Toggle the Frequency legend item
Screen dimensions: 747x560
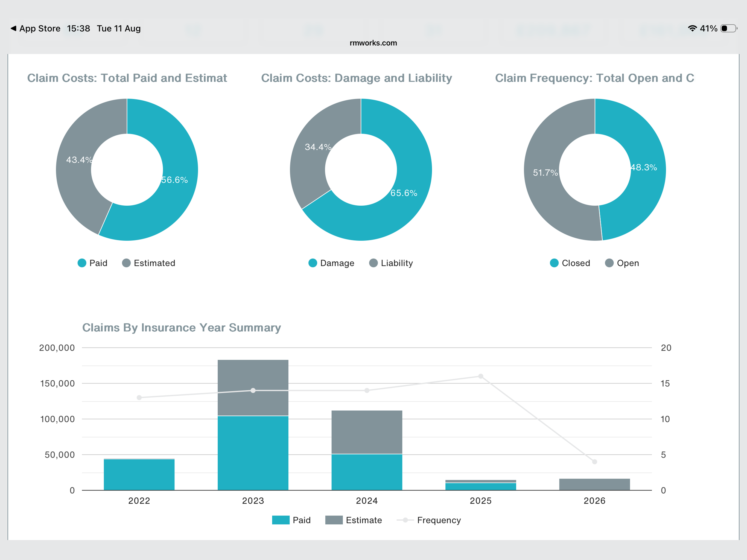point(429,520)
